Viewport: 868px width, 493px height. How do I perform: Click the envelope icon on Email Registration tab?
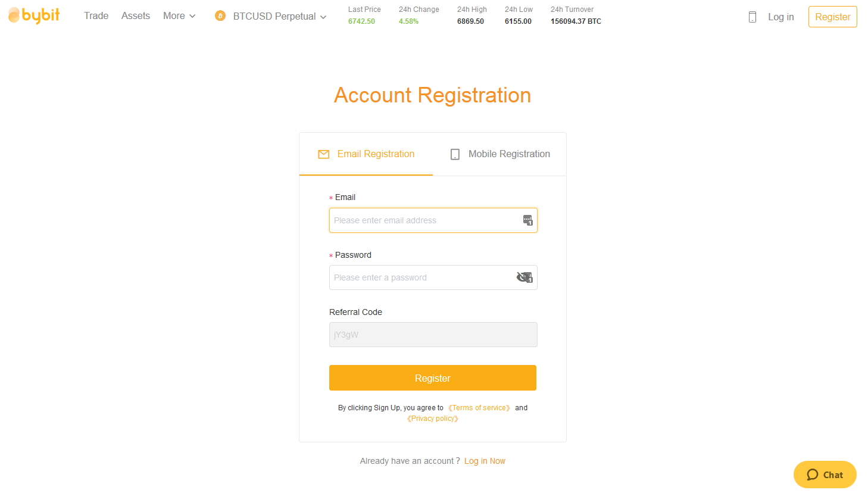(x=323, y=154)
